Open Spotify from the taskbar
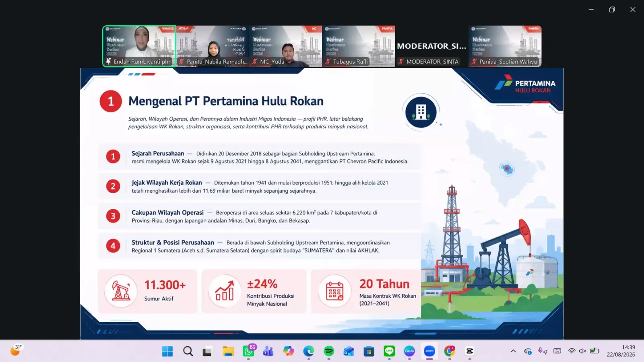 (329, 351)
